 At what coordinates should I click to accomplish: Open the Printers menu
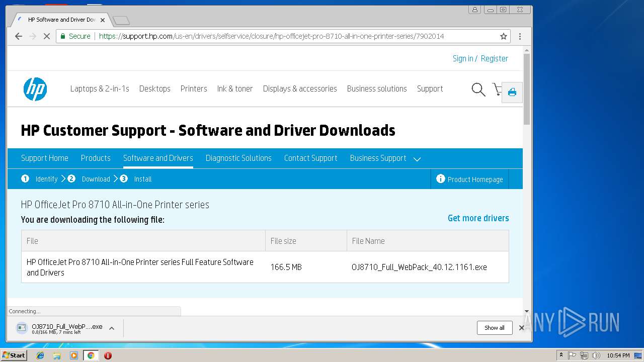click(194, 88)
